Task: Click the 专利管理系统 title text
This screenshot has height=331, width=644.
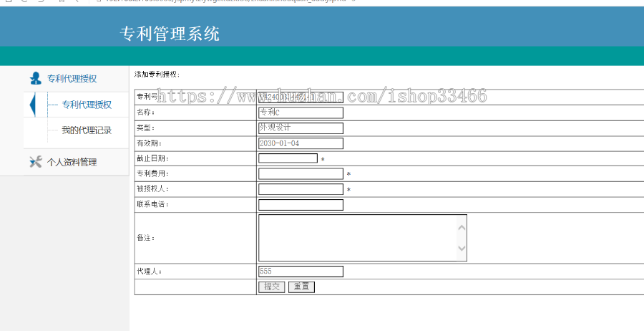Action: [x=170, y=34]
